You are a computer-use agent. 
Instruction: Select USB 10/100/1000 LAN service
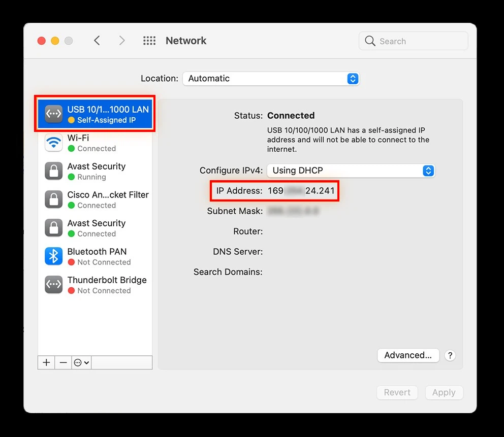[x=95, y=114]
